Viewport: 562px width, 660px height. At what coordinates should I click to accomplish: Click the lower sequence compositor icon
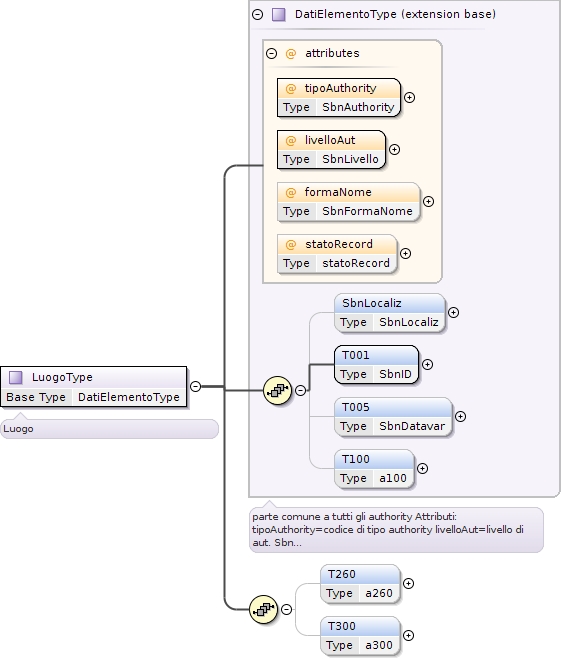[x=264, y=609]
